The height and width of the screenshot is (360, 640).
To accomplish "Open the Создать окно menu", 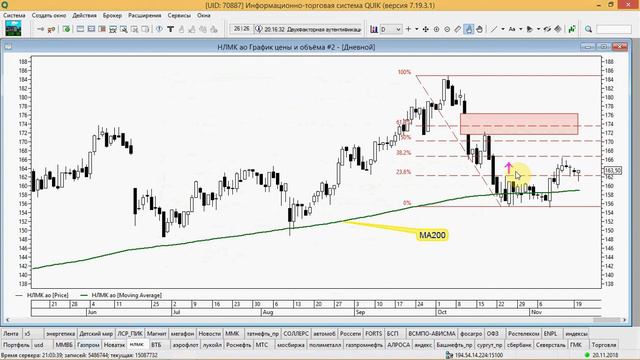I will pos(49,16).
